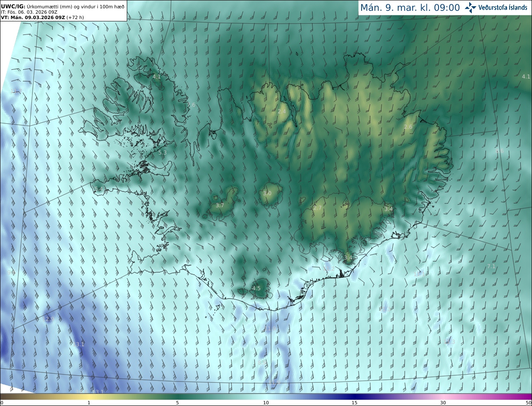Click the 0 tick label on the color scale
The height and width of the screenshot is (406, 532).
2,403
